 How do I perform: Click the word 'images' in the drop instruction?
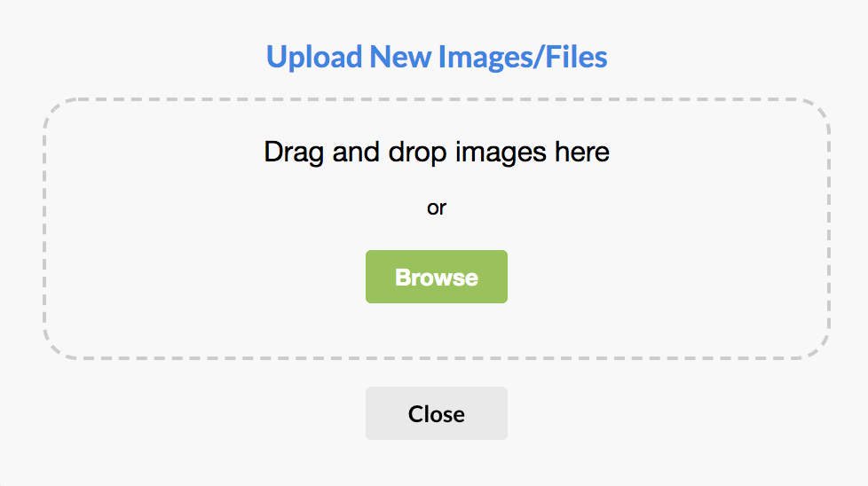[501, 153]
